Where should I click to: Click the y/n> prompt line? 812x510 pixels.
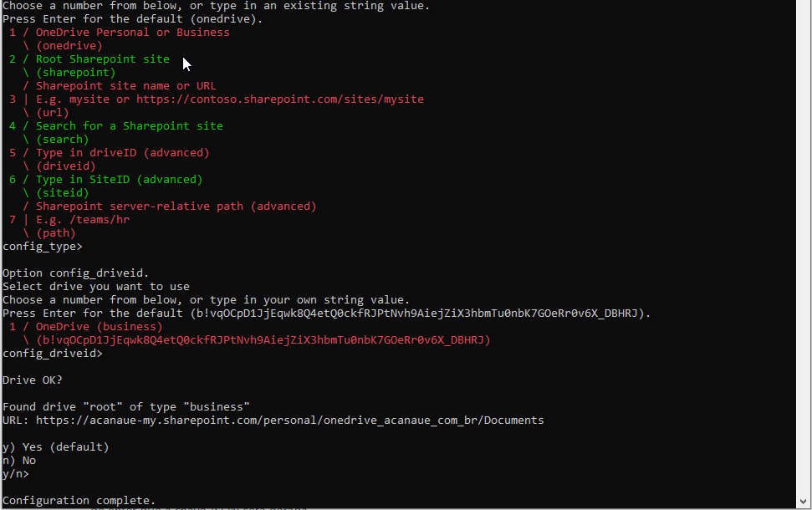(16, 474)
